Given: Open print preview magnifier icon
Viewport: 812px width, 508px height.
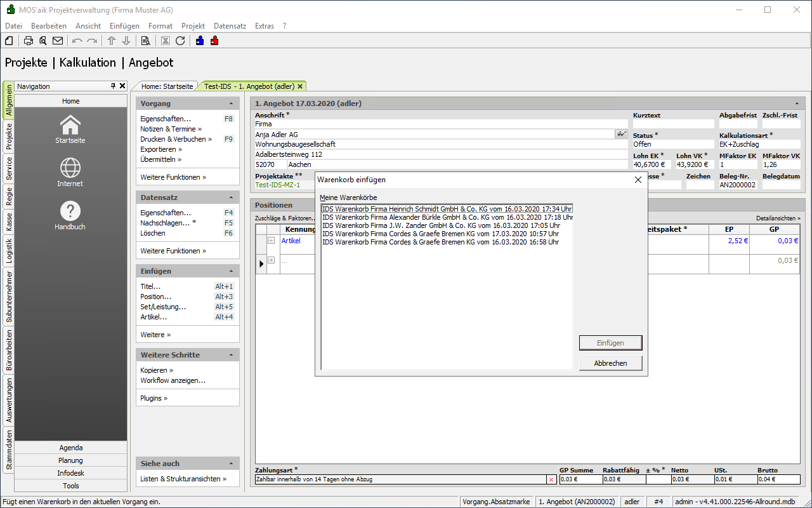Looking at the screenshot, I should (43, 41).
